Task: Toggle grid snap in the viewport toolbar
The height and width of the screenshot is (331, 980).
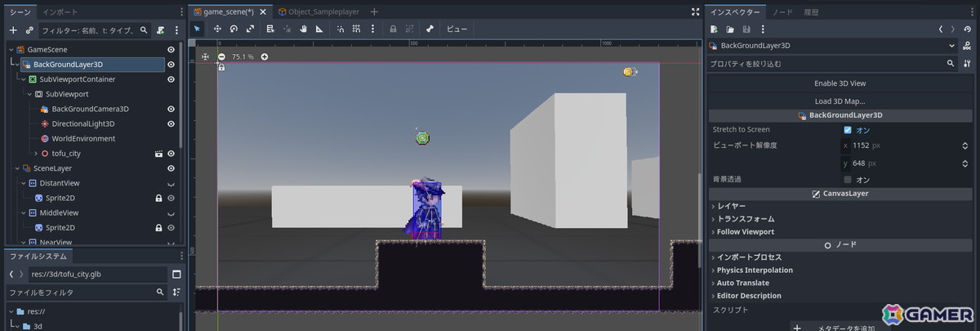Action: point(356,29)
